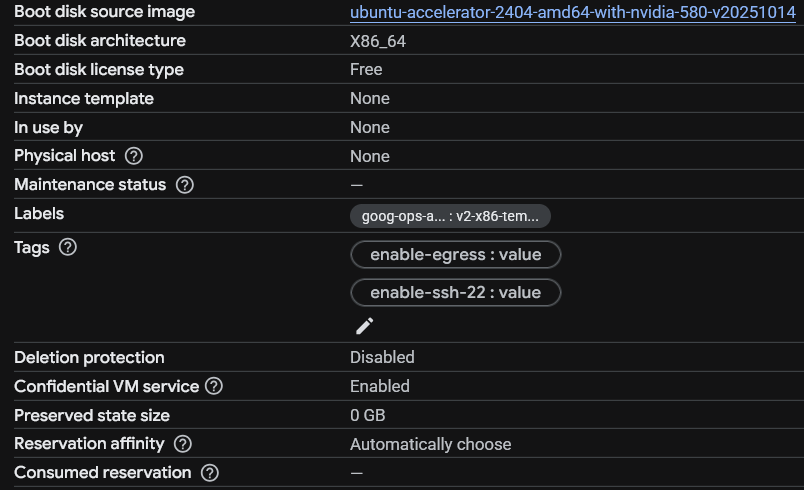The width and height of the screenshot is (804, 490).
Task: Select the Physical host None value
Action: coord(370,156)
